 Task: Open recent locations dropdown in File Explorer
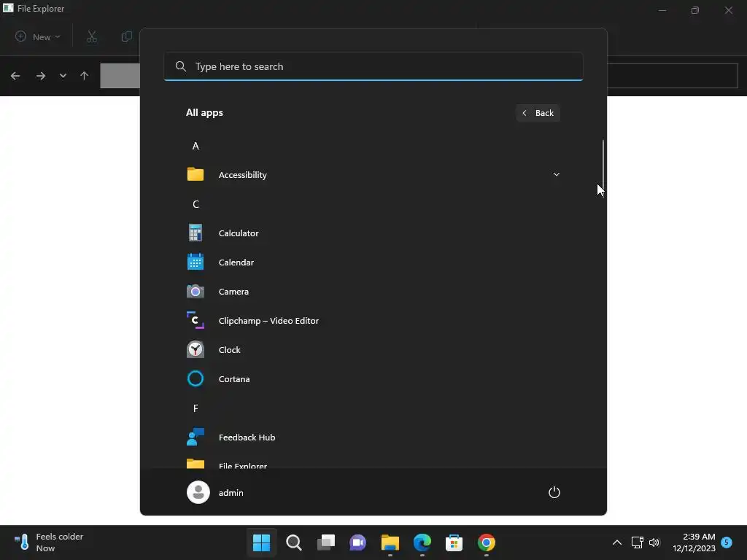click(63, 76)
